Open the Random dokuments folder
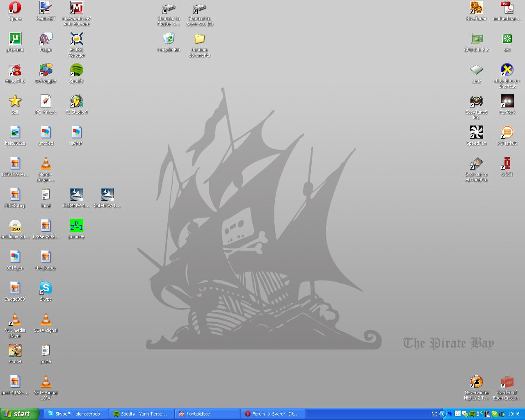525x420 pixels. click(x=199, y=45)
